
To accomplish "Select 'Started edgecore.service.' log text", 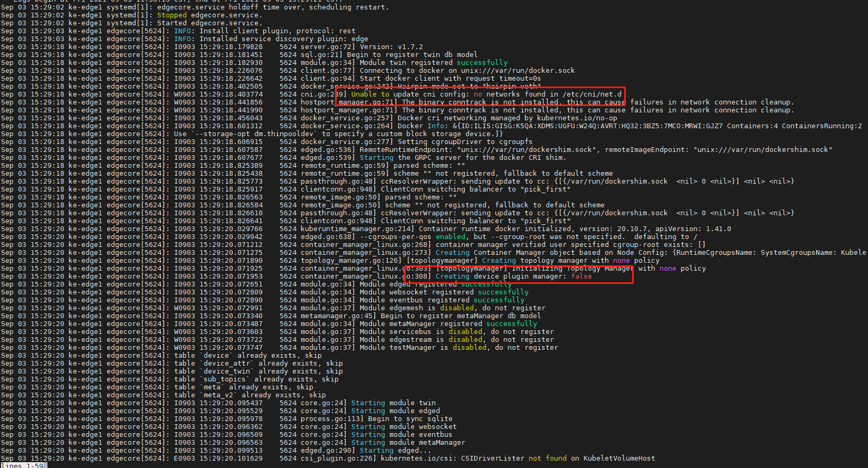I will [209, 23].
